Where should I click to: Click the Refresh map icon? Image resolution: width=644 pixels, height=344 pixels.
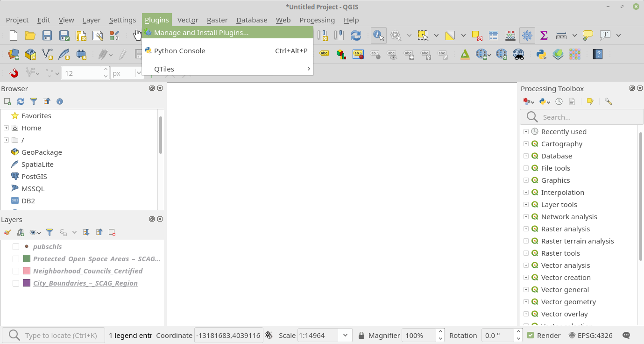point(356,36)
